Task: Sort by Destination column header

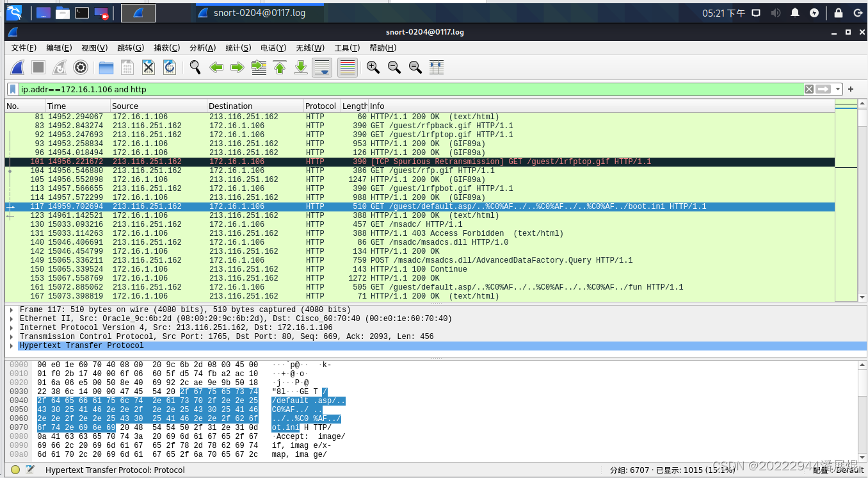Action: (x=255, y=106)
